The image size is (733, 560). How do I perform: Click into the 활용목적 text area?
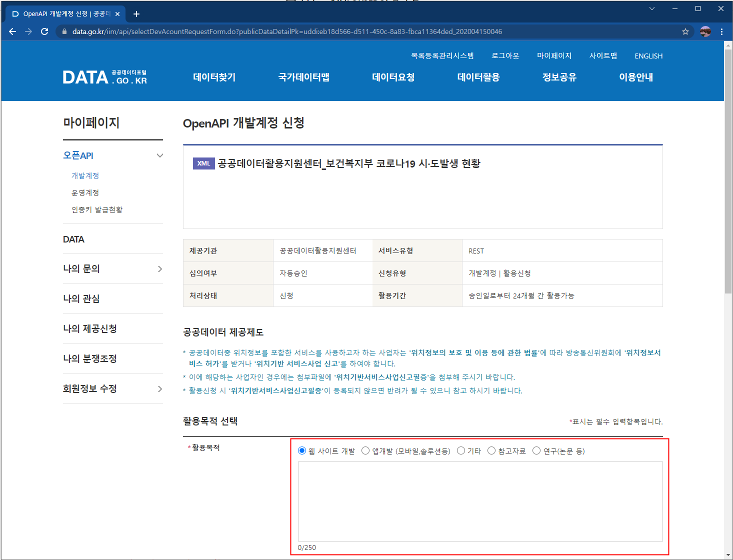[480, 501]
